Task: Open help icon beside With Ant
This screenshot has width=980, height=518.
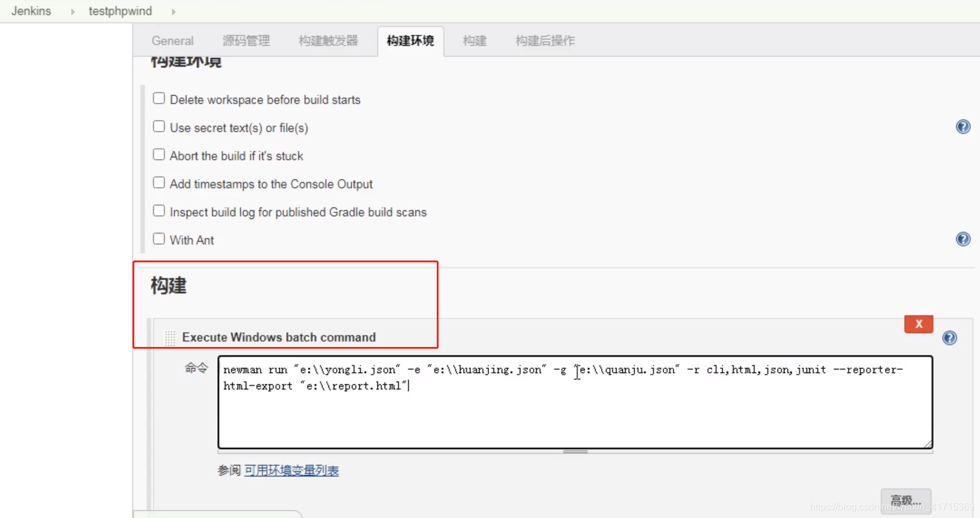Action: (x=963, y=239)
